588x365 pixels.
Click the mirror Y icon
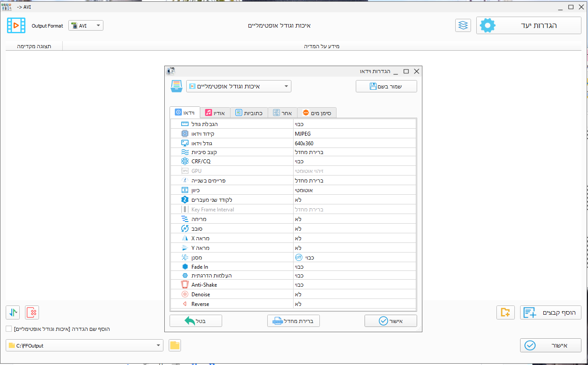(x=184, y=248)
